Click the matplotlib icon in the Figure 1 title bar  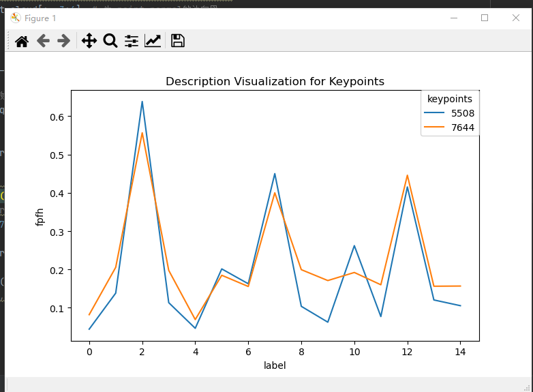pos(15,18)
